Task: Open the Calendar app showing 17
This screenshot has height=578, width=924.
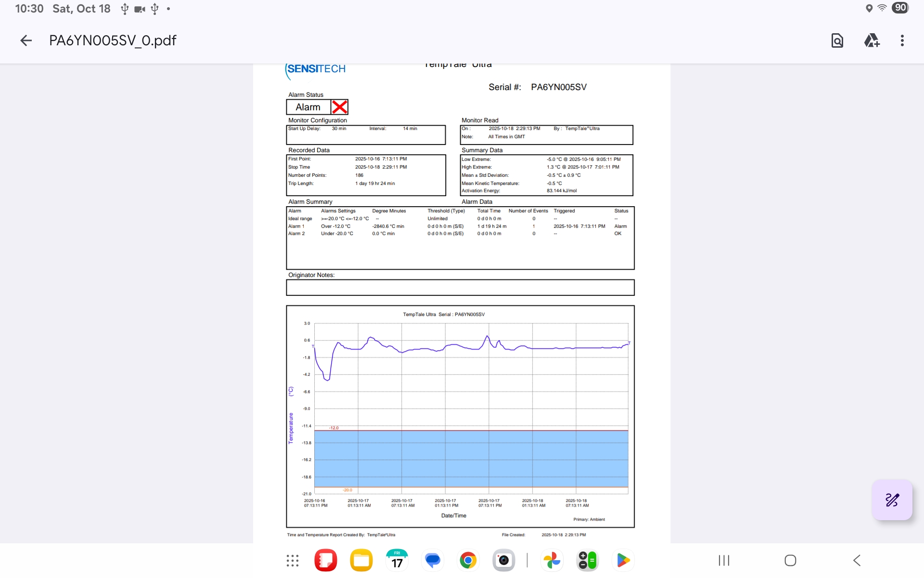Action: click(397, 561)
